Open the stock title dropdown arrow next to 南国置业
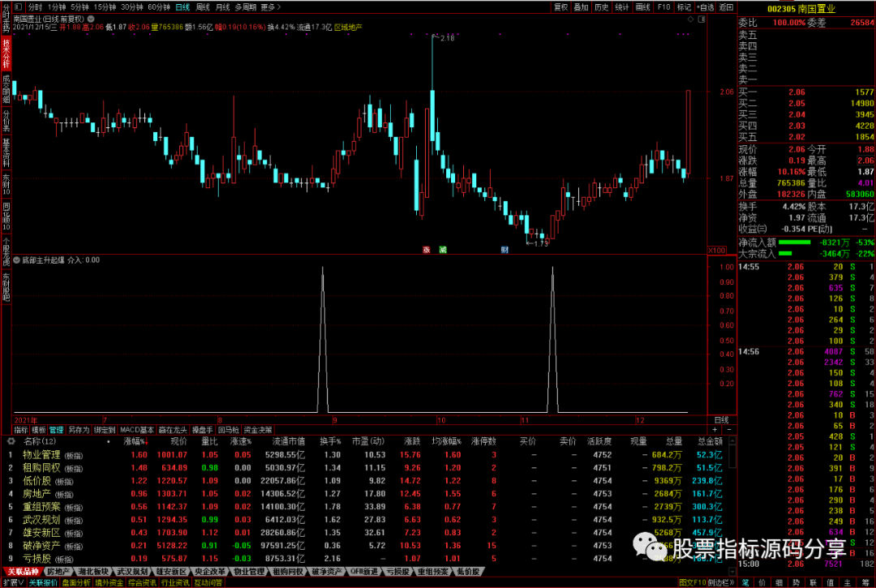 [91, 19]
